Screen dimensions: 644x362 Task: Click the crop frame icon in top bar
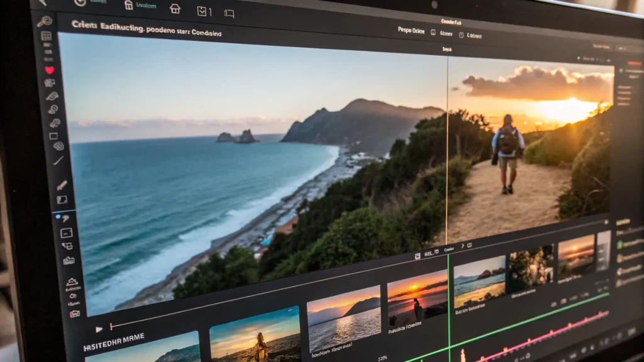point(229,14)
